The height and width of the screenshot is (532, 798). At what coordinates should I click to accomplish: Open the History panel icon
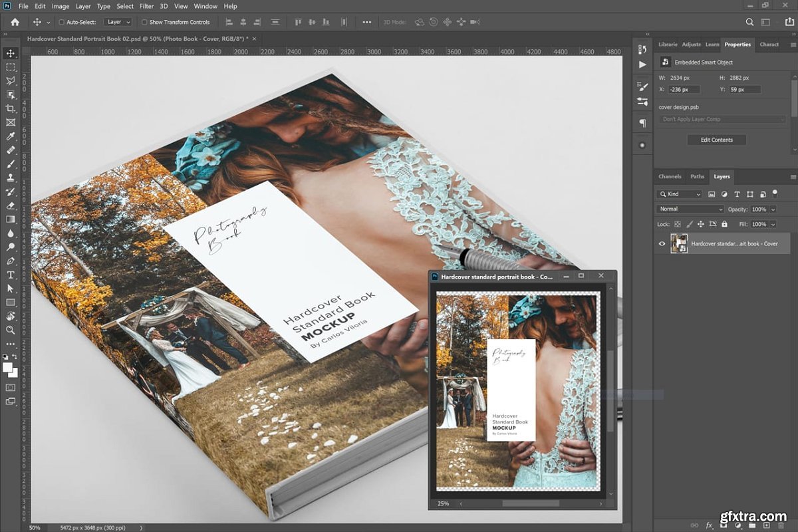(x=642, y=50)
